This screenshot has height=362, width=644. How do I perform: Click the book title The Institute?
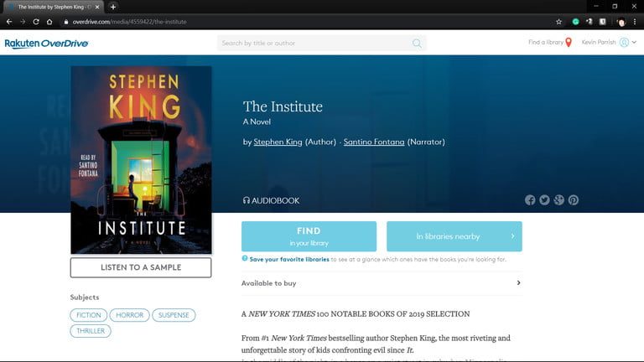(x=283, y=106)
